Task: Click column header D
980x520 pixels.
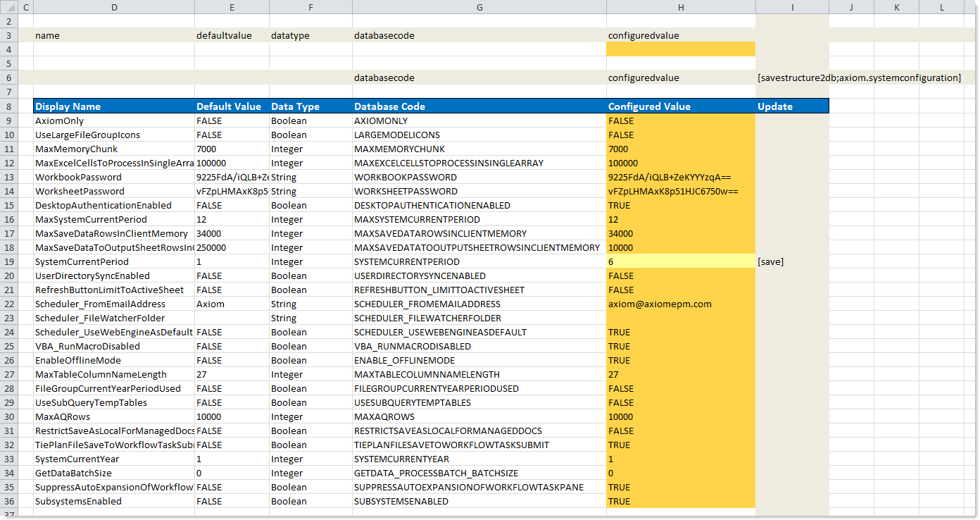Action: (113, 7)
